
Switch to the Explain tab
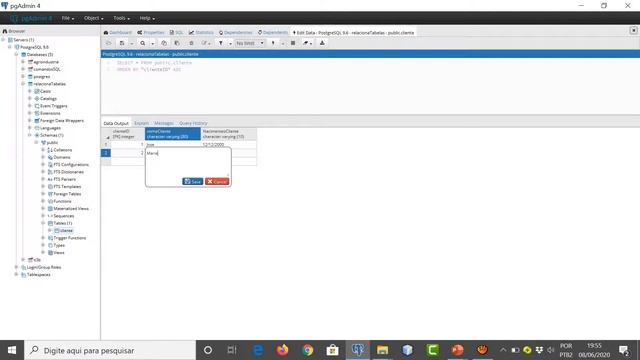point(141,123)
